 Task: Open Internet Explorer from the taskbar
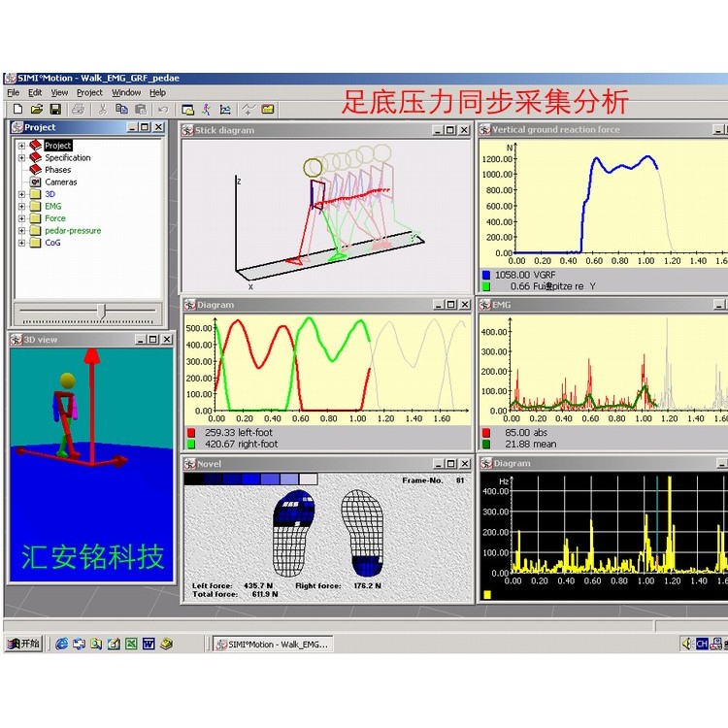(61, 644)
